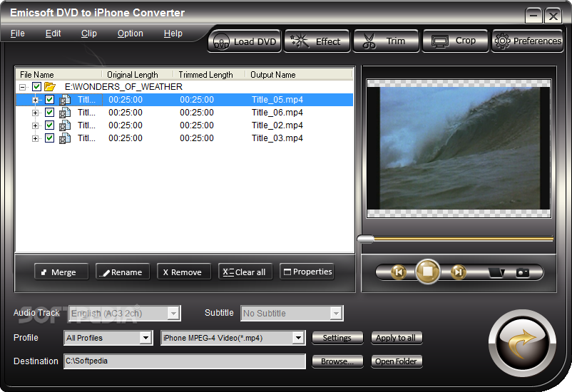Click the Properties button
This screenshot has width=572, height=392.
click(x=307, y=272)
